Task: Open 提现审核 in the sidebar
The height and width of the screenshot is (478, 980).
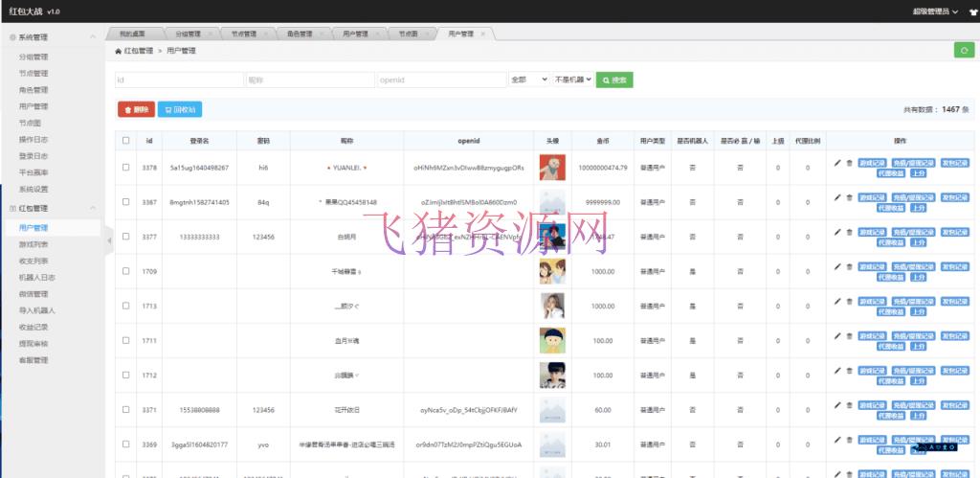Action: [x=33, y=344]
